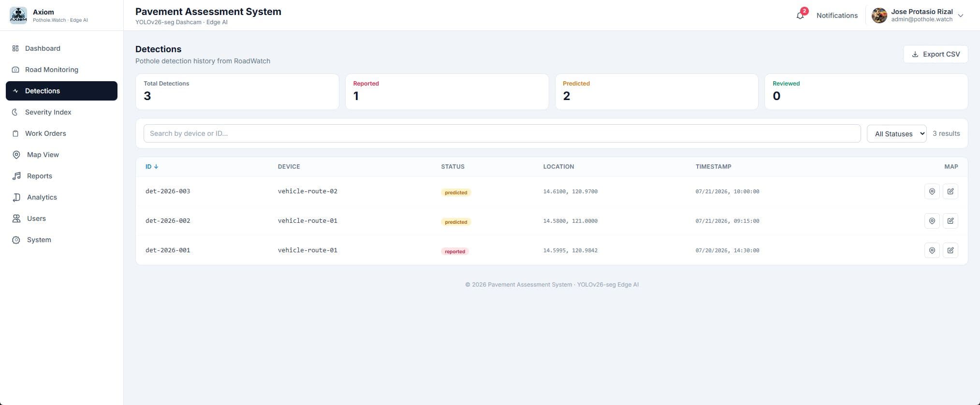
Task: Sort by the LOCATION column header
Action: 558,167
